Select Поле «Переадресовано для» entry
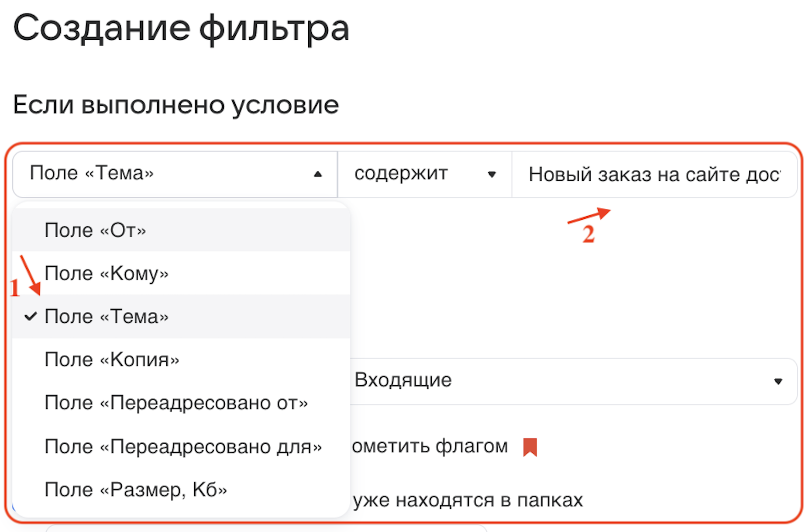812x532 pixels. (x=183, y=447)
